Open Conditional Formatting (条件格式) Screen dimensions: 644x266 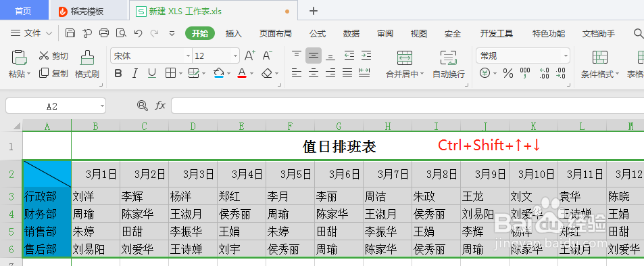click(x=599, y=64)
